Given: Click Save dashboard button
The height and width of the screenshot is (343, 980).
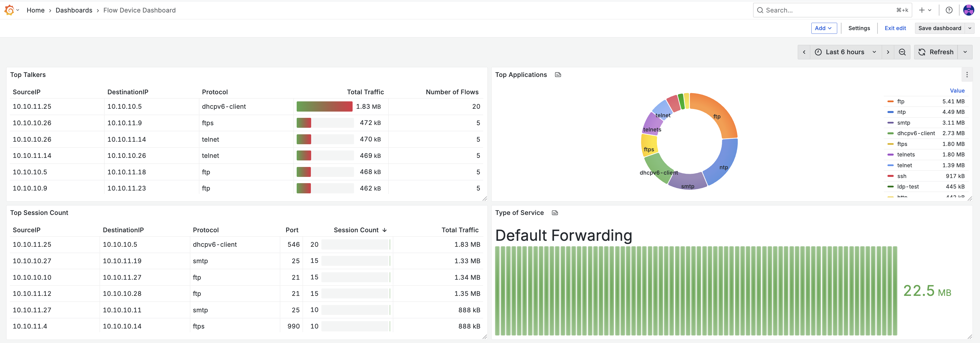Looking at the screenshot, I should pyautogui.click(x=939, y=28).
